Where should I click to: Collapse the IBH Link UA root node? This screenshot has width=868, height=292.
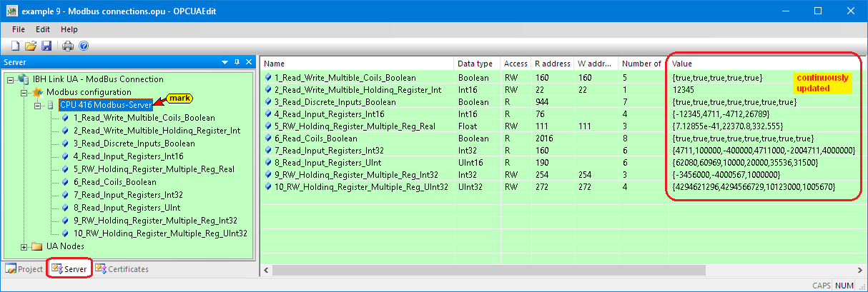tap(11, 79)
